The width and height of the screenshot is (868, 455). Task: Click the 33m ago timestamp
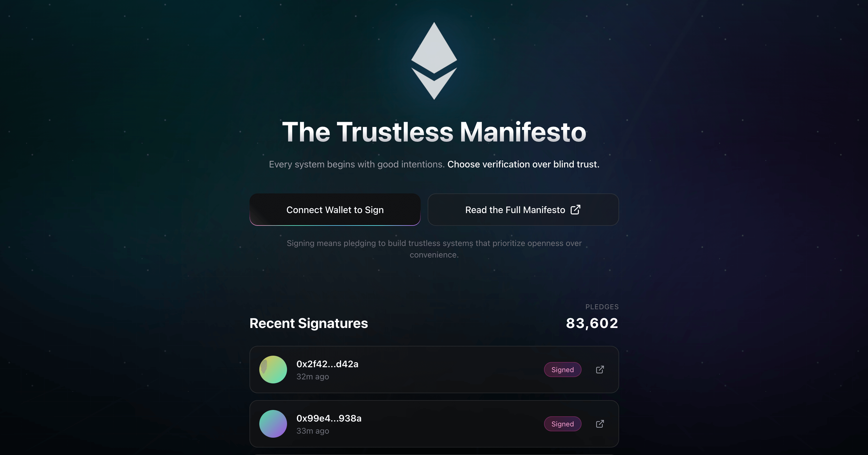[312, 431]
